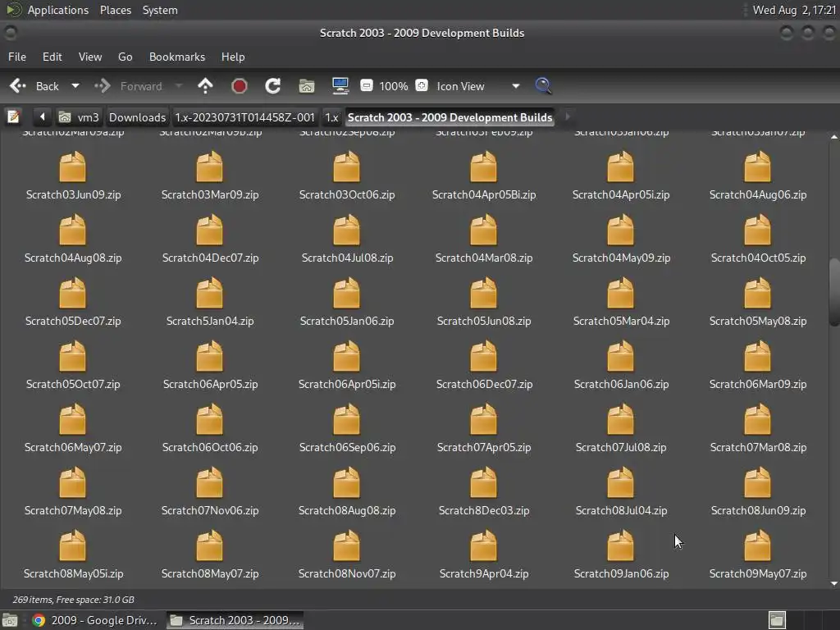840x630 pixels.
Task: Select Scratch8Dec03.zip archive icon
Action: tap(483, 483)
